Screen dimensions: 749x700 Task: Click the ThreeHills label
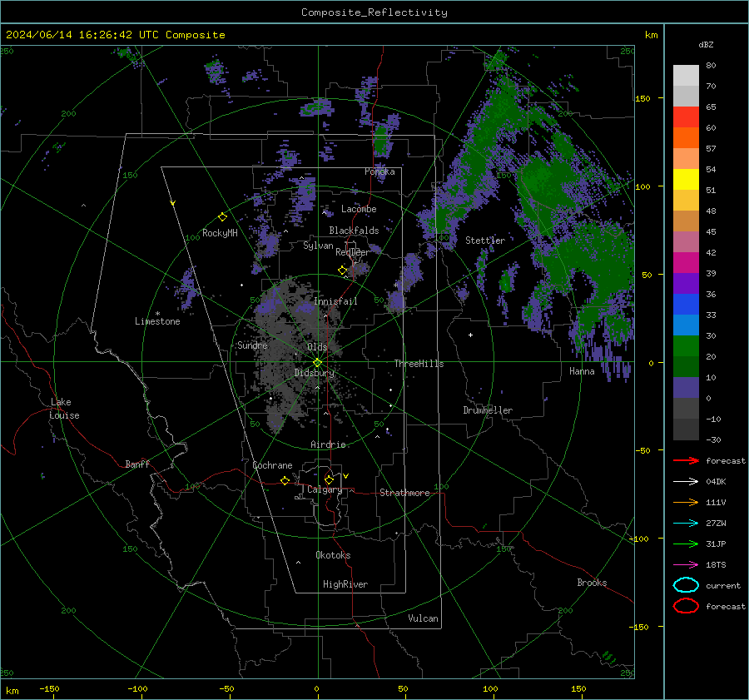[x=419, y=364]
